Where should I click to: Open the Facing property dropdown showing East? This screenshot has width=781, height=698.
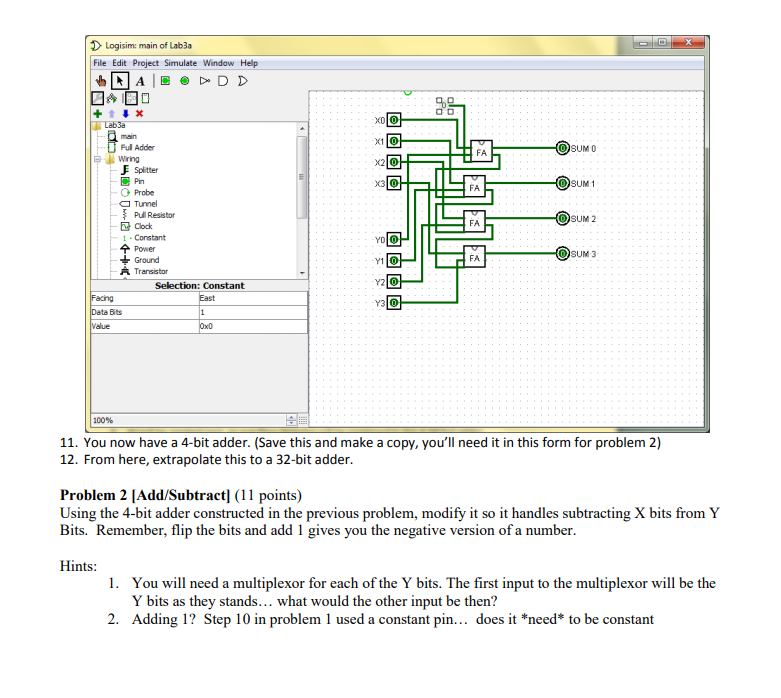point(252,298)
